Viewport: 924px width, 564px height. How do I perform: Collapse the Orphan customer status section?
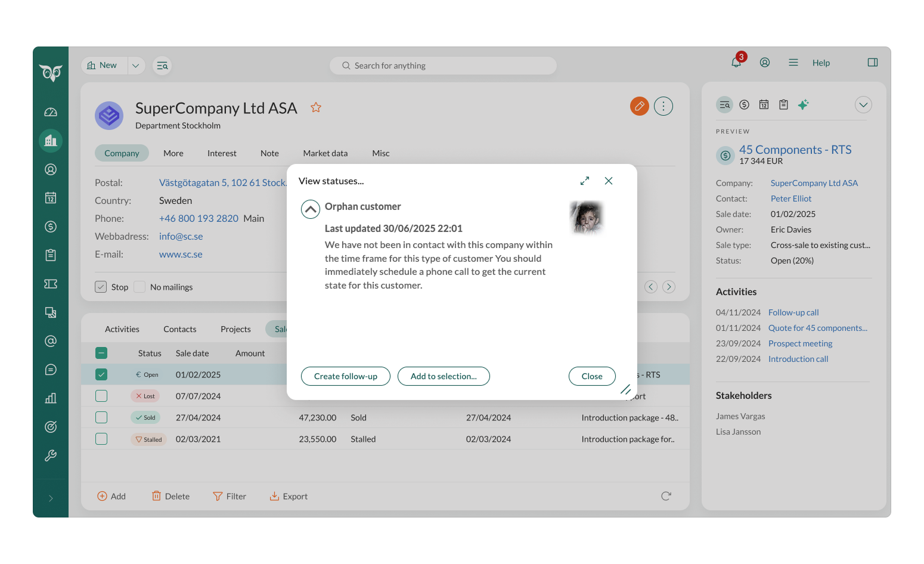coord(310,209)
